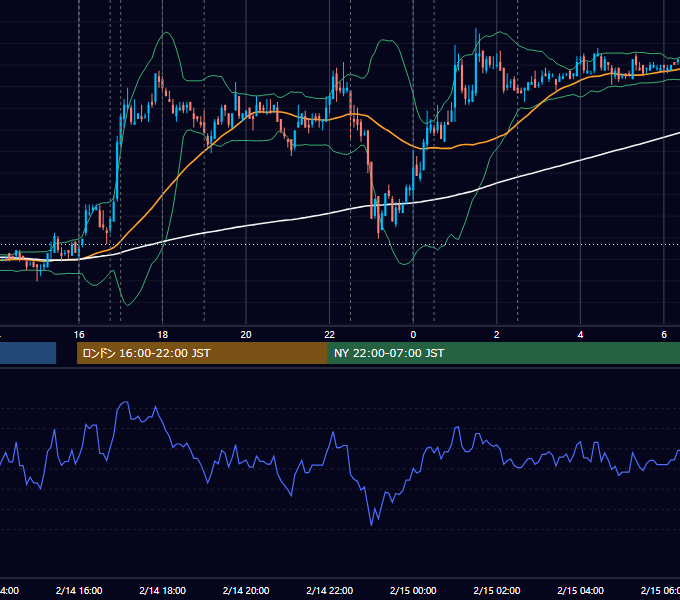Click the 2/14 16:00 date label

pos(79,590)
